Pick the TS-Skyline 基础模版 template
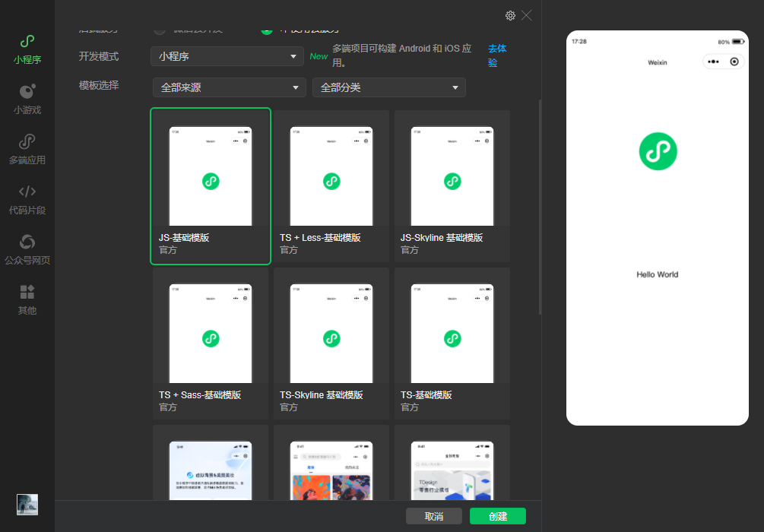This screenshot has width=764, height=532. coord(331,344)
